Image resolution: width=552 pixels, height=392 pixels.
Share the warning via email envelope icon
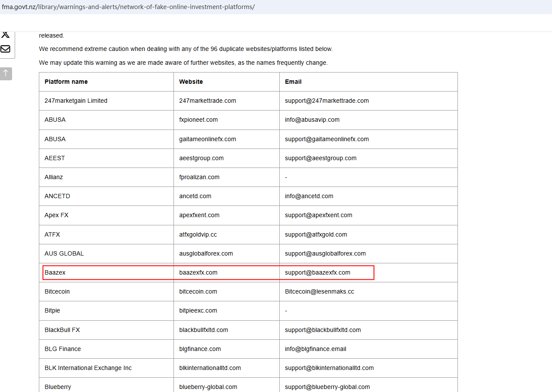[x=6, y=49]
